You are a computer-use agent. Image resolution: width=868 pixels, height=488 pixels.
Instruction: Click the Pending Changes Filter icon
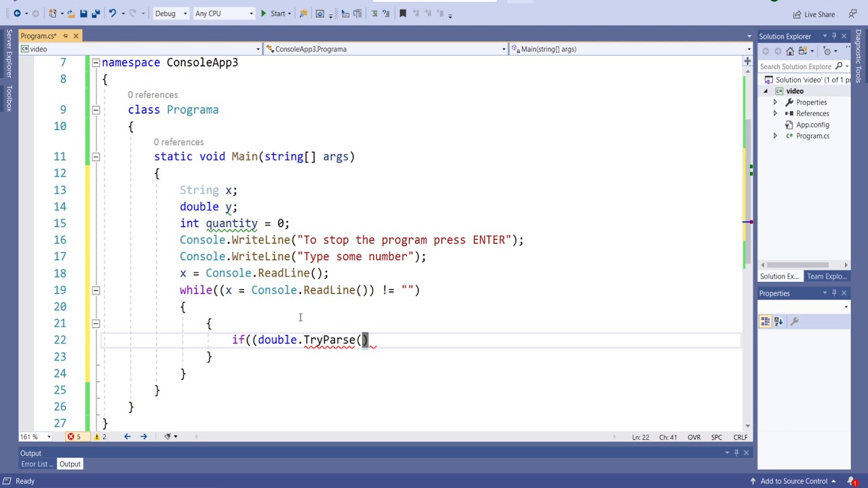click(x=828, y=51)
